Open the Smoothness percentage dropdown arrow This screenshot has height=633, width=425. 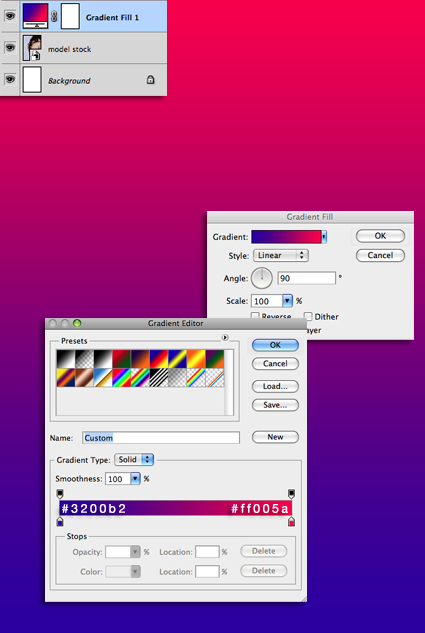pyautogui.click(x=135, y=479)
